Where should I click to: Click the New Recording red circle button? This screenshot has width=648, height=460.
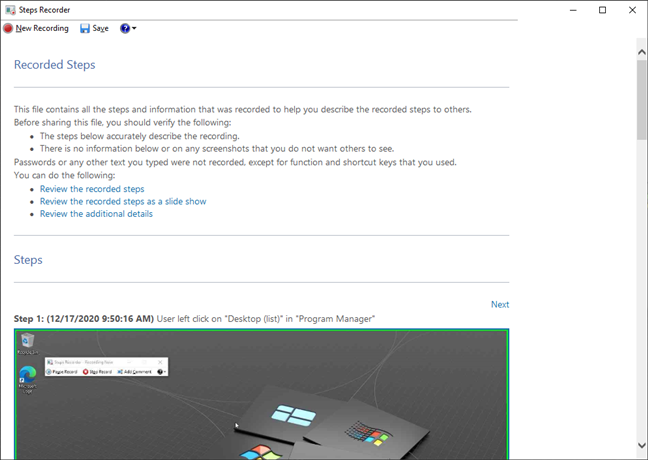coord(36,28)
